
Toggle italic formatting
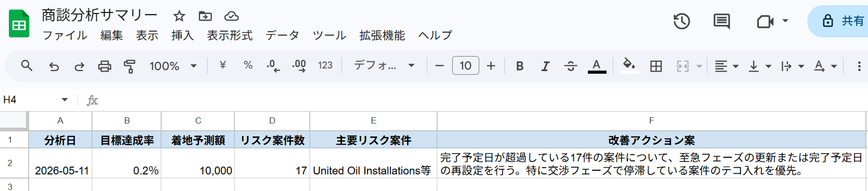[x=545, y=66]
